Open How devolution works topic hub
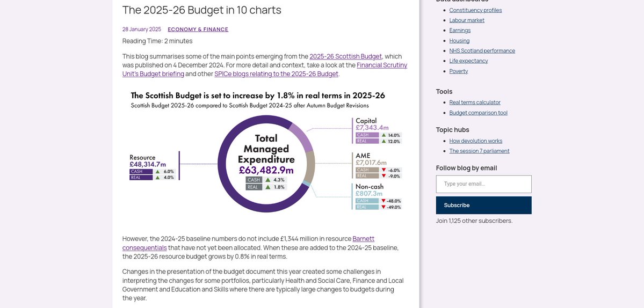This screenshot has height=308, width=644. coord(475,141)
